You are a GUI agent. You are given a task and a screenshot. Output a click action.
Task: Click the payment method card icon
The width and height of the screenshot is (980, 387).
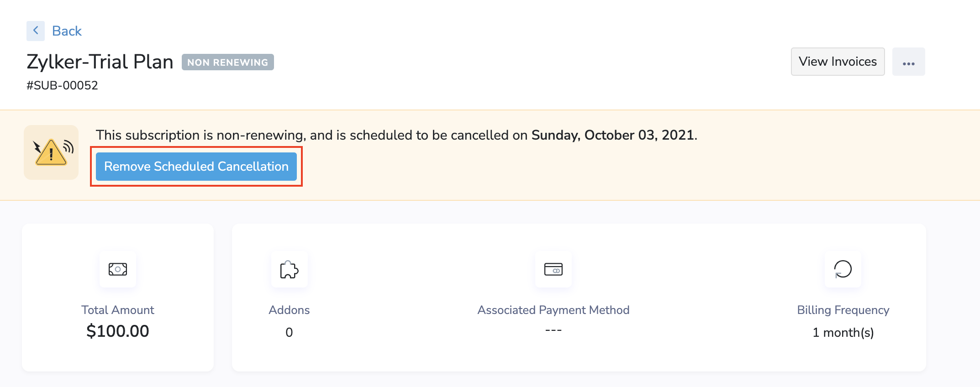point(553,269)
